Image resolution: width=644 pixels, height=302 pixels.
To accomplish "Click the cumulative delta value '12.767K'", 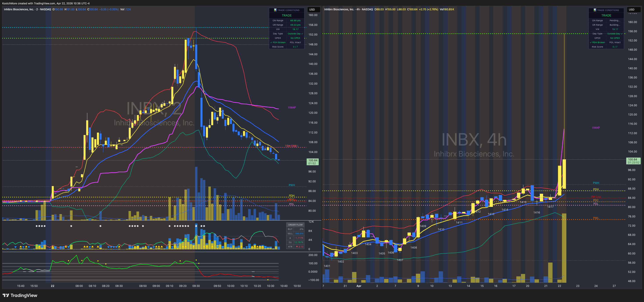I will click(299, 242).
